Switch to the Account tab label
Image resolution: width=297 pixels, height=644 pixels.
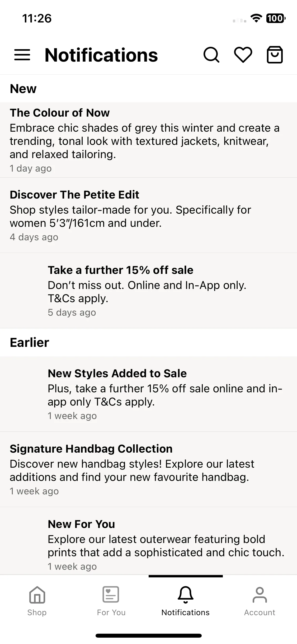260,613
